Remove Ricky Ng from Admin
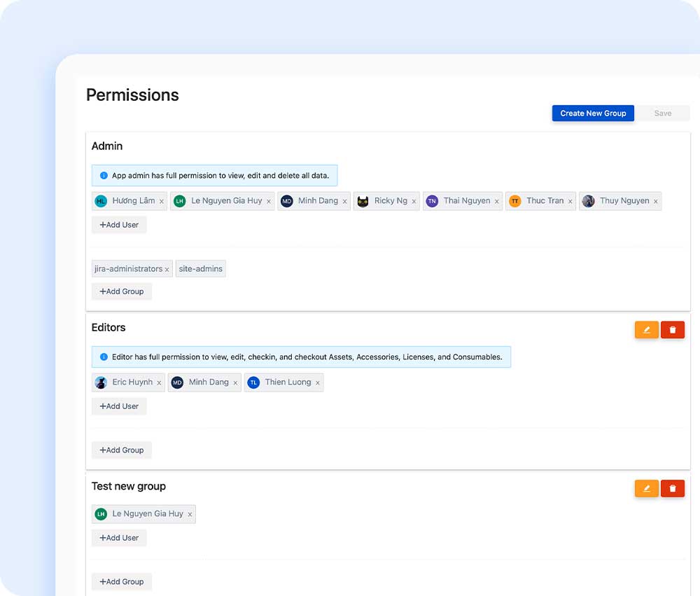The image size is (700, 596). click(414, 202)
